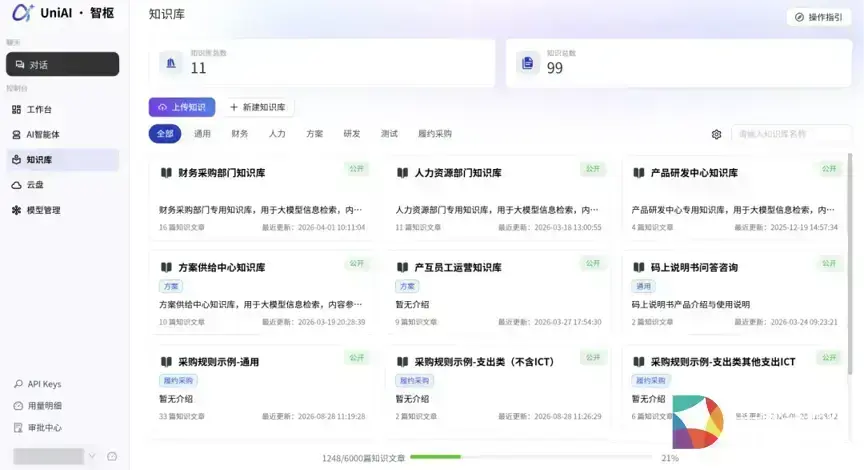The width and height of the screenshot is (864, 470).
Task: Click the book icon of 产品研发中心知识库
Action: 639,173
